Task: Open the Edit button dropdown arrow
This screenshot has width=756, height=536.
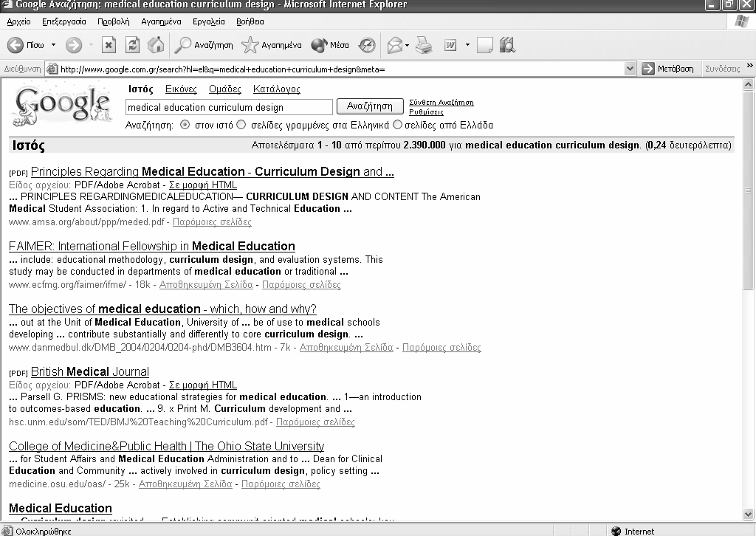Action: [x=467, y=45]
